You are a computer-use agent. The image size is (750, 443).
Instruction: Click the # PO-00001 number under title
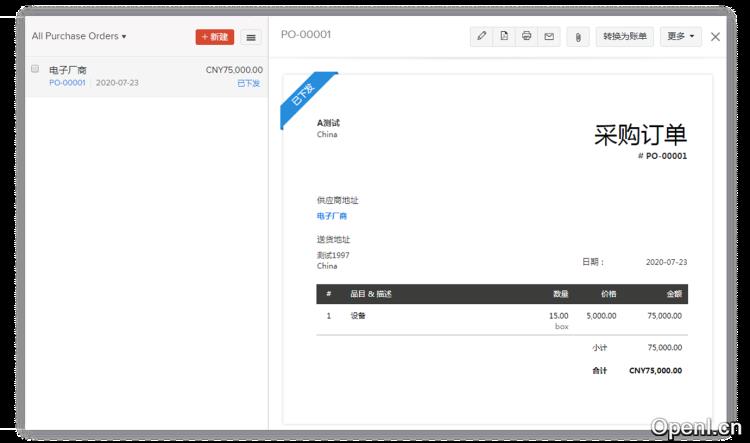click(x=662, y=156)
